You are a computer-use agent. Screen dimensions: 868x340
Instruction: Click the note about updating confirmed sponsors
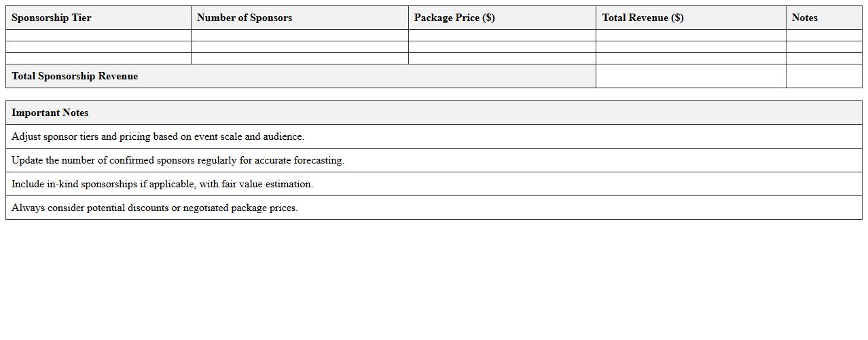[178, 160]
